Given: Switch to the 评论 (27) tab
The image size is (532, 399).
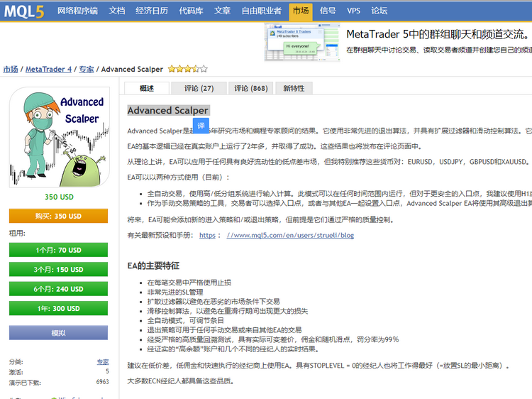Looking at the screenshot, I should pos(199,88).
